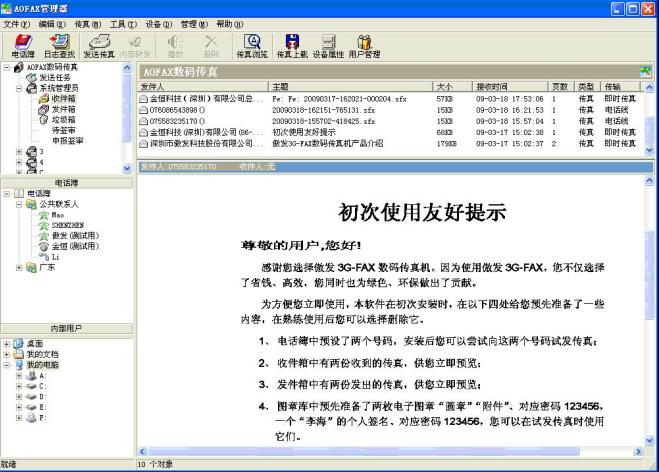The image size is (659, 472).
Task: Expand the 广东 contact group
Action: coord(19,267)
